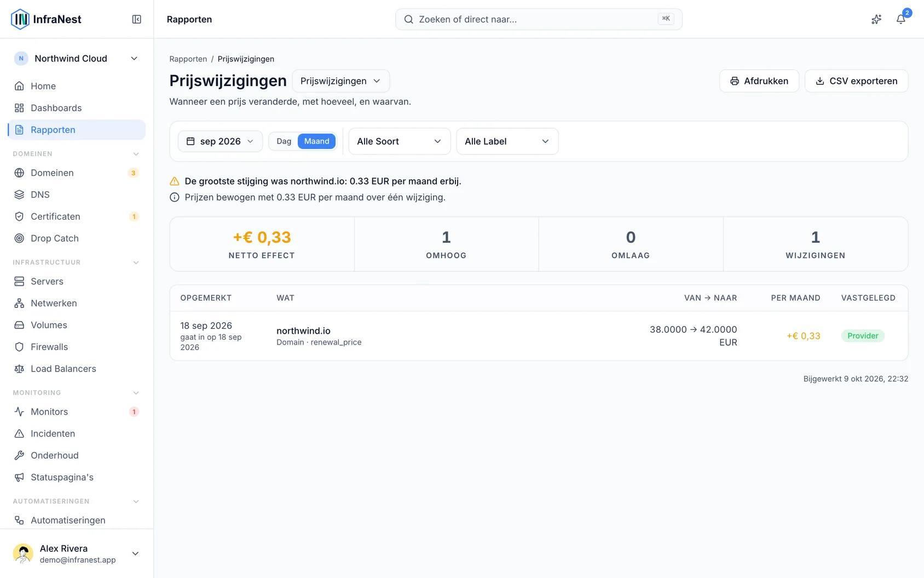This screenshot has height=578, width=924.
Task: Open notifications bell icon
Action: point(900,19)
